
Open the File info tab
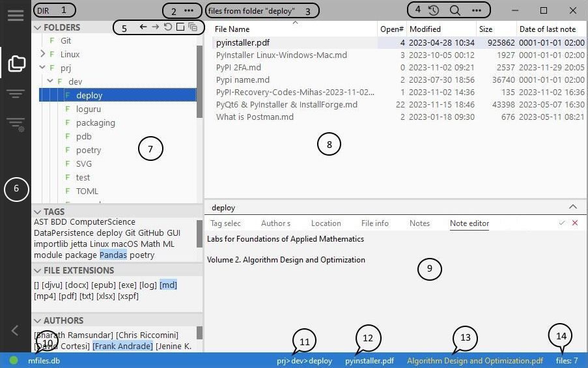coord(375,223)
